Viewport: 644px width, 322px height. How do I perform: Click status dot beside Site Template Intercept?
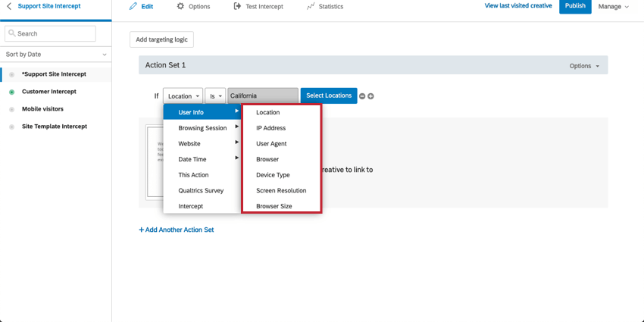(x=12, y=127)
